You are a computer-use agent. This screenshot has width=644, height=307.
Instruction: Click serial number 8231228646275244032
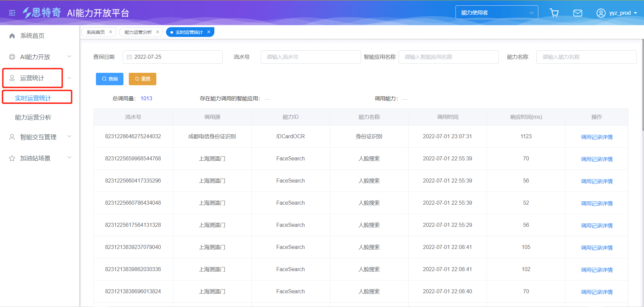(133, 136)
